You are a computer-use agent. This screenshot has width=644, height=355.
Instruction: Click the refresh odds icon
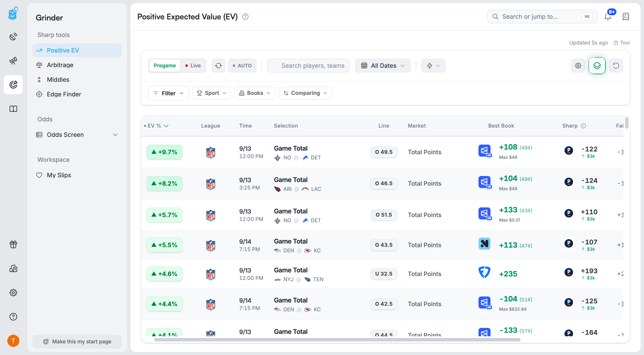point(218,66)
